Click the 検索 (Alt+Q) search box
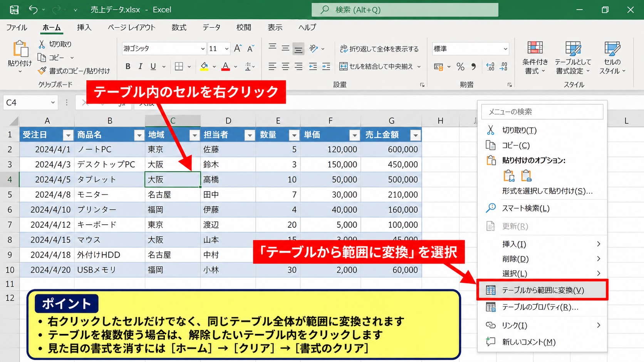This screenshot has height=362, width=644. 405,10
